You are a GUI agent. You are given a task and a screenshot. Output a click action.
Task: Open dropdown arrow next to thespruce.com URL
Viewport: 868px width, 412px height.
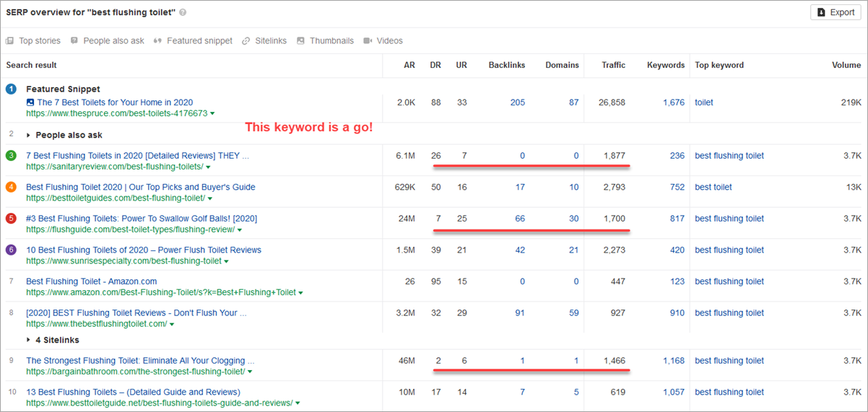[x=212, y=114]
